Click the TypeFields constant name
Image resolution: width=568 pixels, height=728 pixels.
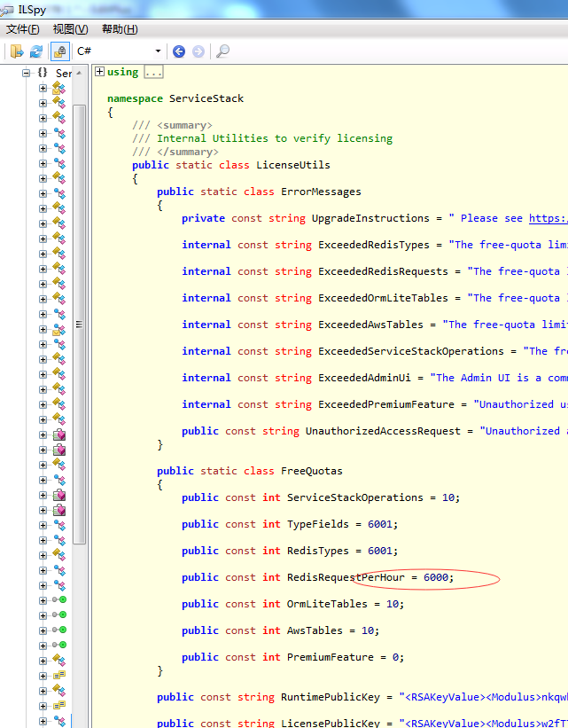318,524
